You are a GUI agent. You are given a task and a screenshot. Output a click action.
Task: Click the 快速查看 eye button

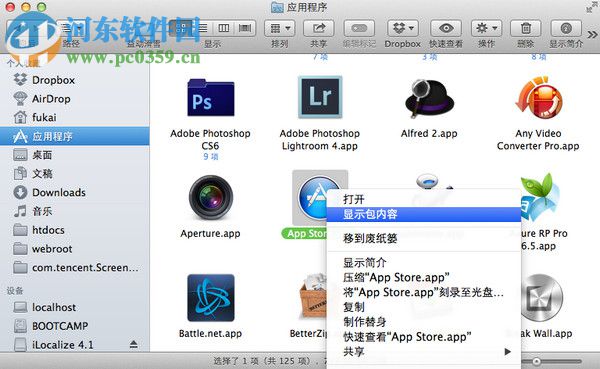446,28
